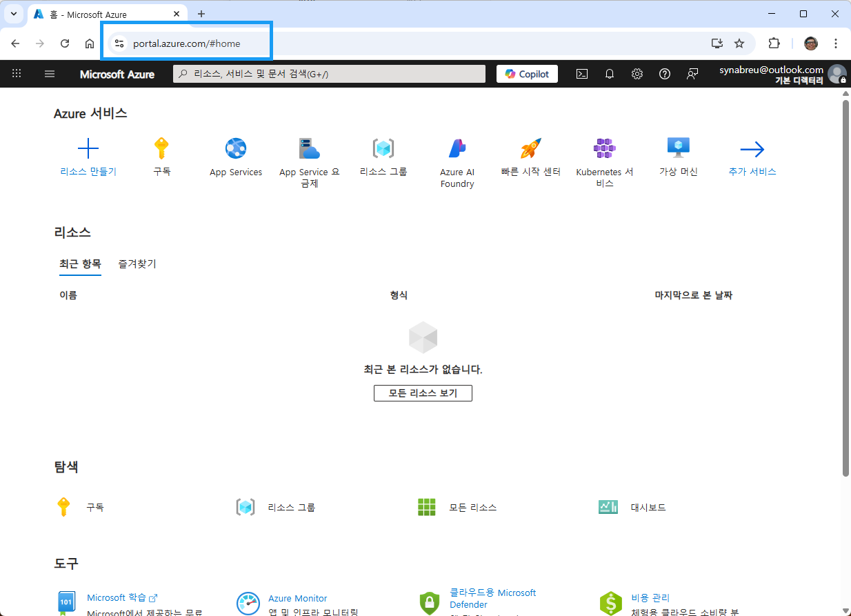Open 빠른 시작 센터 rocket icon
This screenshot has height=616, width=851.
click(x=531, y=148)
